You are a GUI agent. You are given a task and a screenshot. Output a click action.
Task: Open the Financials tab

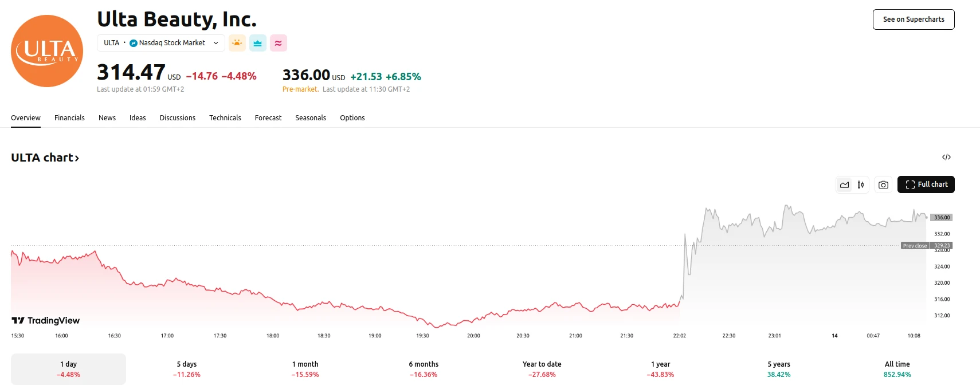click(69, 118)
